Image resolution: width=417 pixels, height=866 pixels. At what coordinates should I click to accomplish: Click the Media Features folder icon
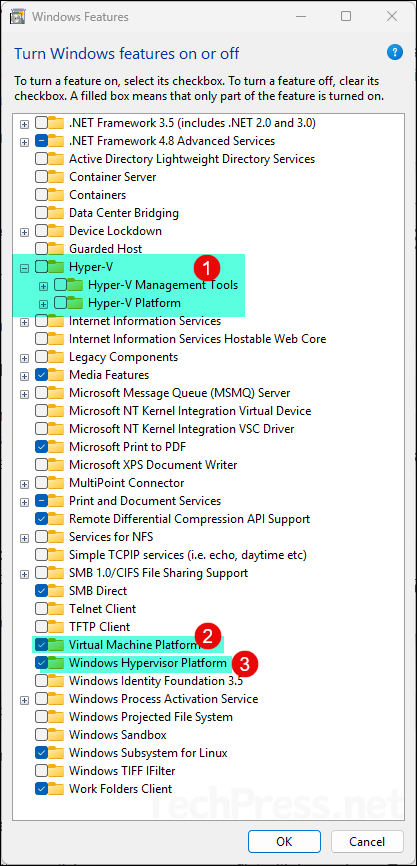[x=56, y=375]
